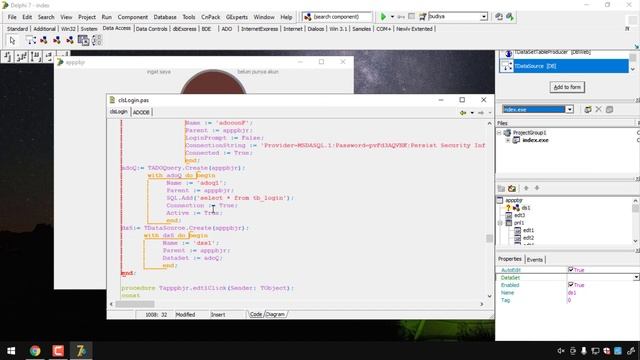
Task: Open the File menu
Action: [x=12, y=17]
